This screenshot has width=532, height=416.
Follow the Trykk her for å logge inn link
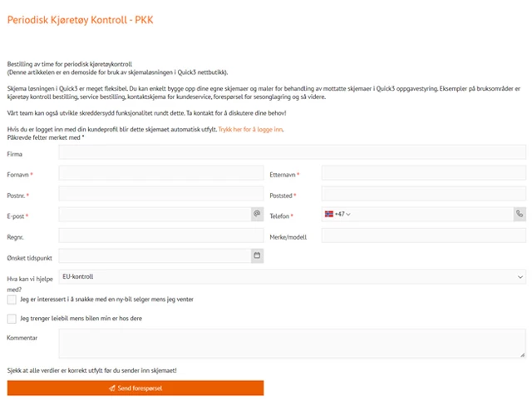(250, 130)
